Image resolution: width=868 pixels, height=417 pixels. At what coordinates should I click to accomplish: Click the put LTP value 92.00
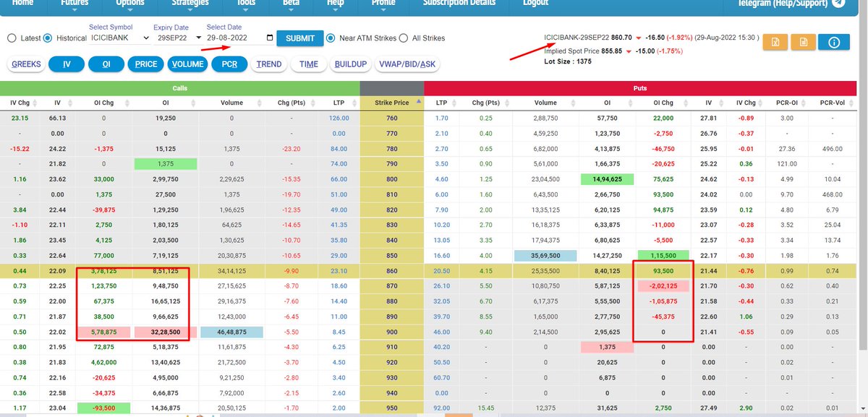[x=441, y=408]
